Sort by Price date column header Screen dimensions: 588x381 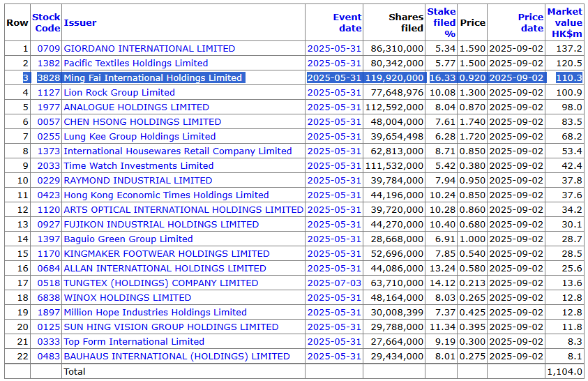coord(531,22)
